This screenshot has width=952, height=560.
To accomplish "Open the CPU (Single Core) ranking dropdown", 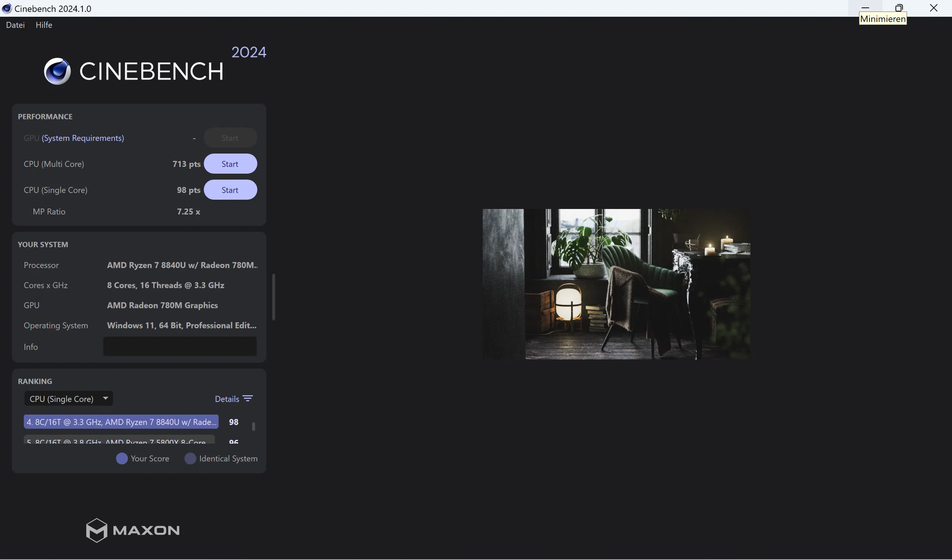I will point(68,399).
